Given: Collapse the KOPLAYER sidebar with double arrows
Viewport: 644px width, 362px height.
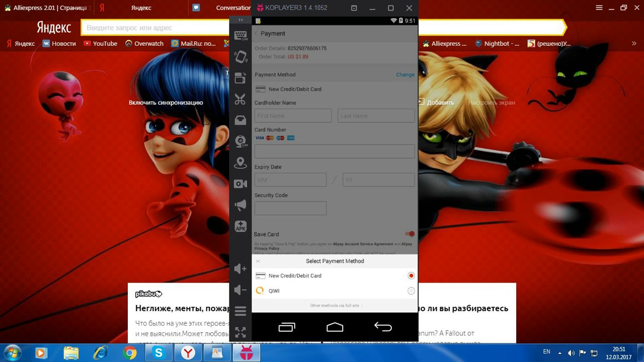Looking at the screenshot, I should pyautogui.click(x=240, y=20).
